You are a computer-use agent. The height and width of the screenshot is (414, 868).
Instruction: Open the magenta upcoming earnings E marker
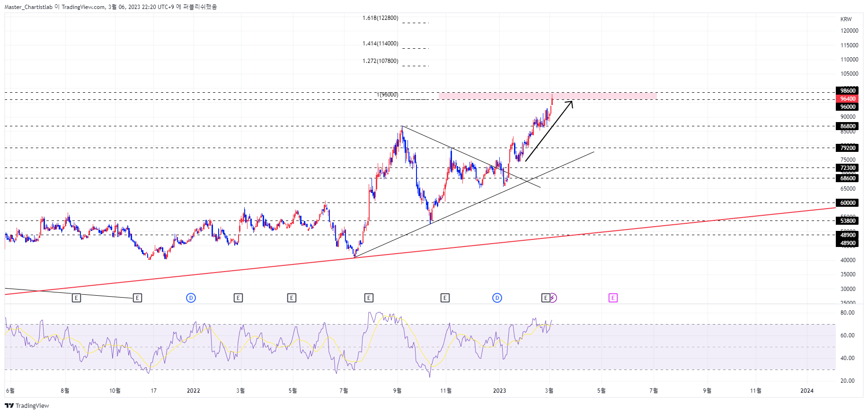click(613, 298)
